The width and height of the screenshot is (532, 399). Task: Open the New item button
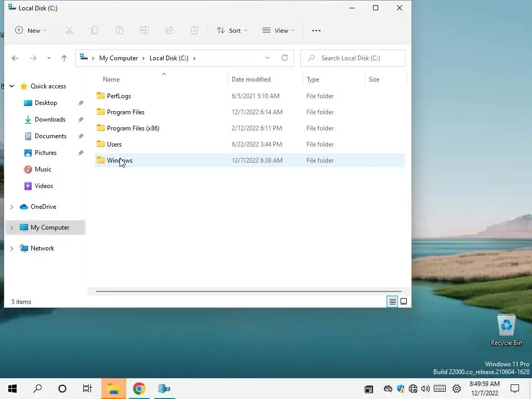pyautogui.click(x=31, y=31)
